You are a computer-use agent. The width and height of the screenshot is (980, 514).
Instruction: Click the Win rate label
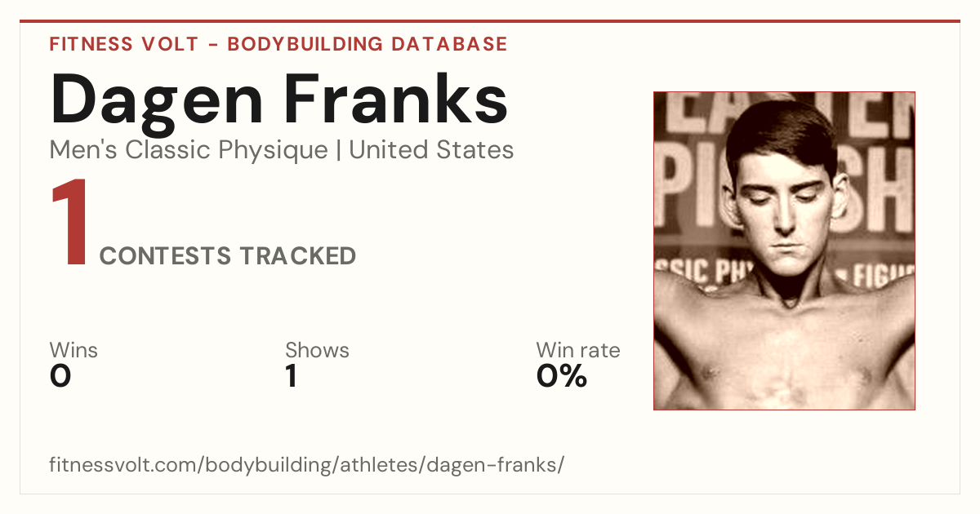578,350
